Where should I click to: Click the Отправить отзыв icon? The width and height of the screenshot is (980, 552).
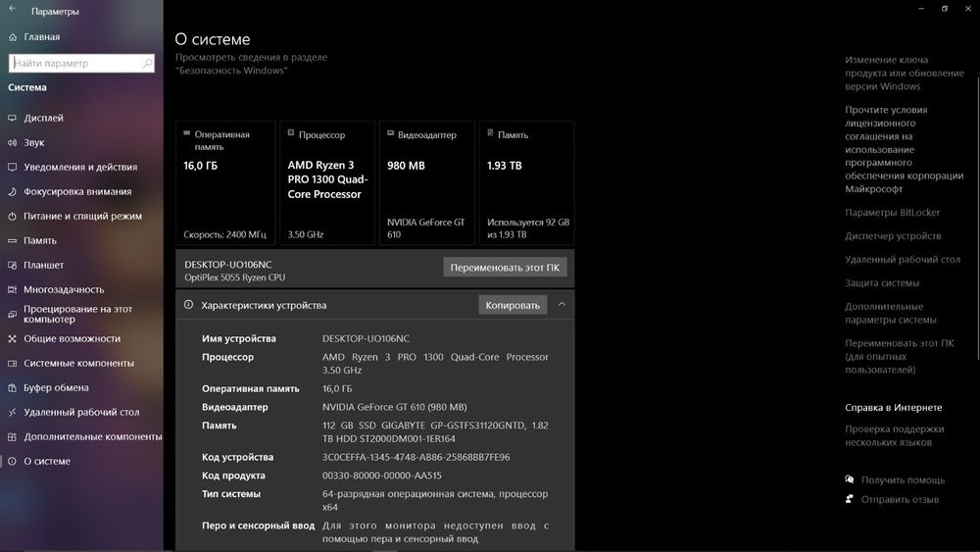coord(850,499)
